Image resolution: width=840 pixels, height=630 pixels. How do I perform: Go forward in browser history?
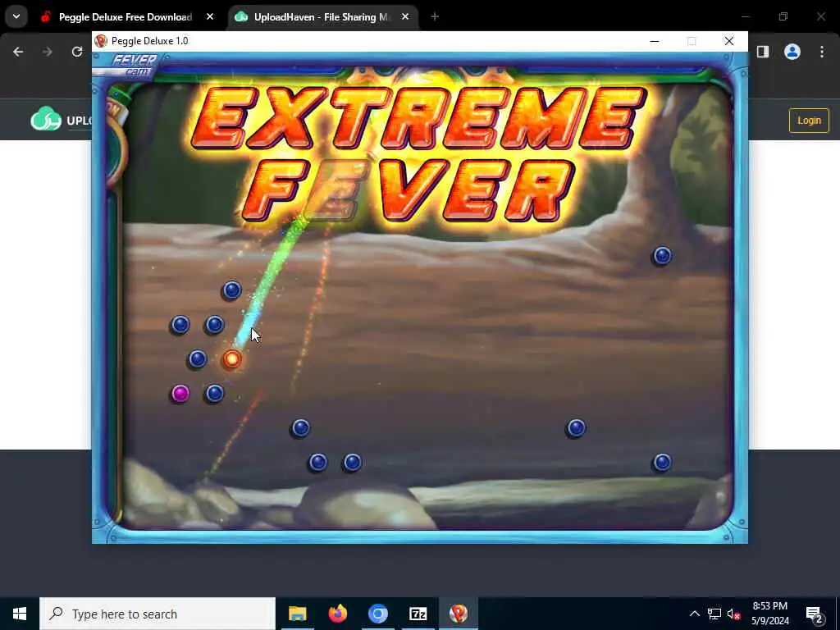point(48,52)
